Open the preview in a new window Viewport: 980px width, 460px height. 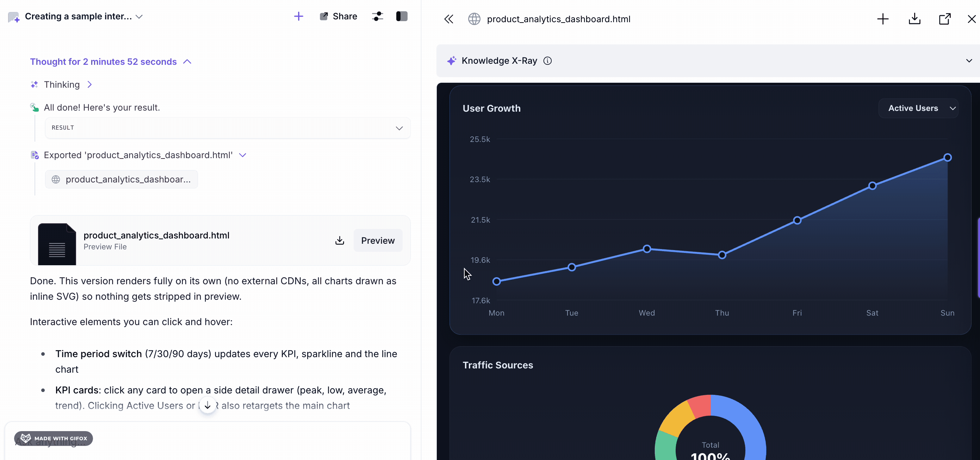point(945,19)
